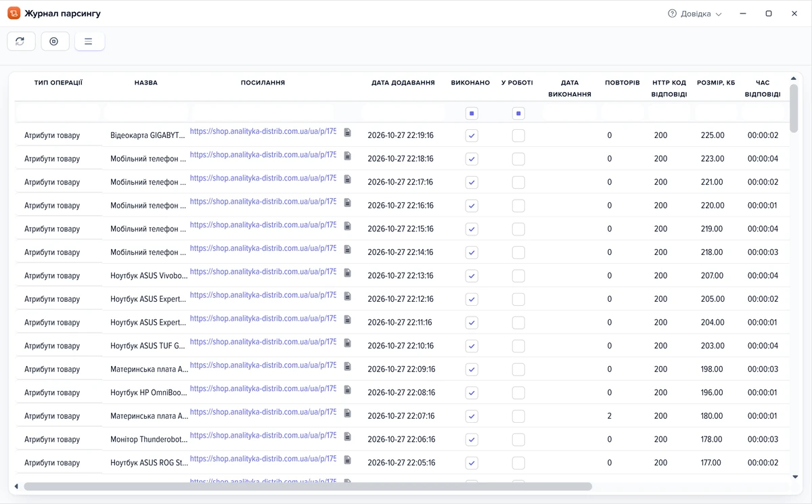Open document icon for Монітор Thunderobot row
Screen dimensions: 812x504
click(x=348, y=436)
